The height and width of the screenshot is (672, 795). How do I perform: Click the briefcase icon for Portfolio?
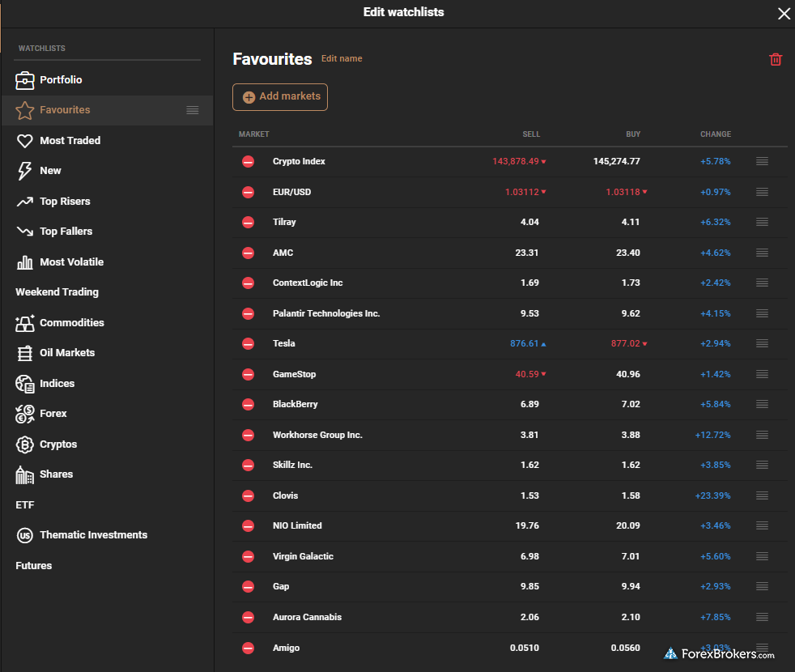click(x=25, y=80)
